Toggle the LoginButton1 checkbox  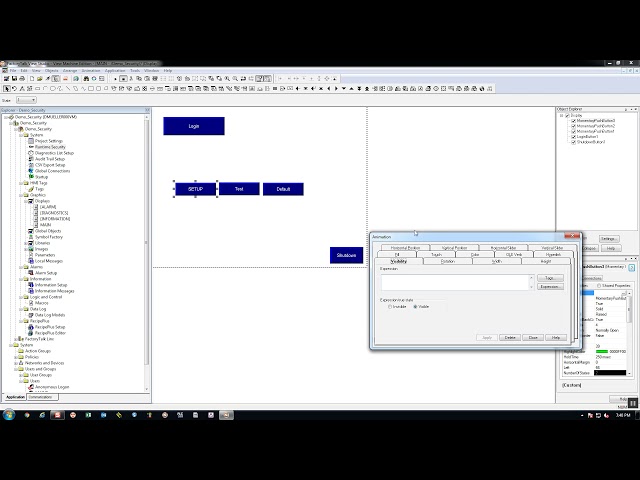(573, 137)
